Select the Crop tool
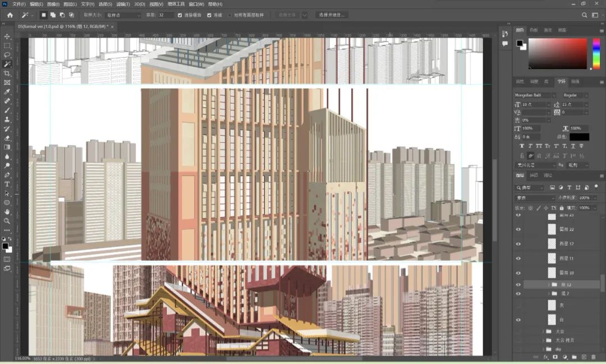 [7, 73]
